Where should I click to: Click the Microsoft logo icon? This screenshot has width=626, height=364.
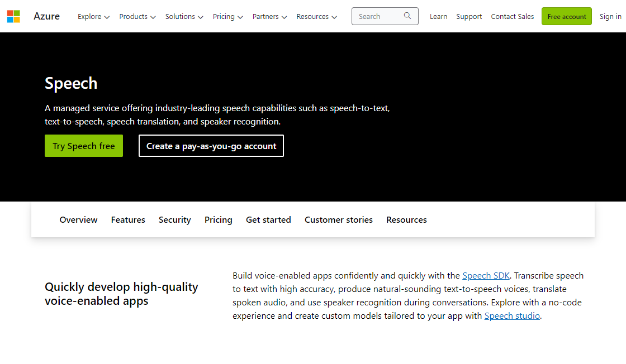click(x=13, y=16)
